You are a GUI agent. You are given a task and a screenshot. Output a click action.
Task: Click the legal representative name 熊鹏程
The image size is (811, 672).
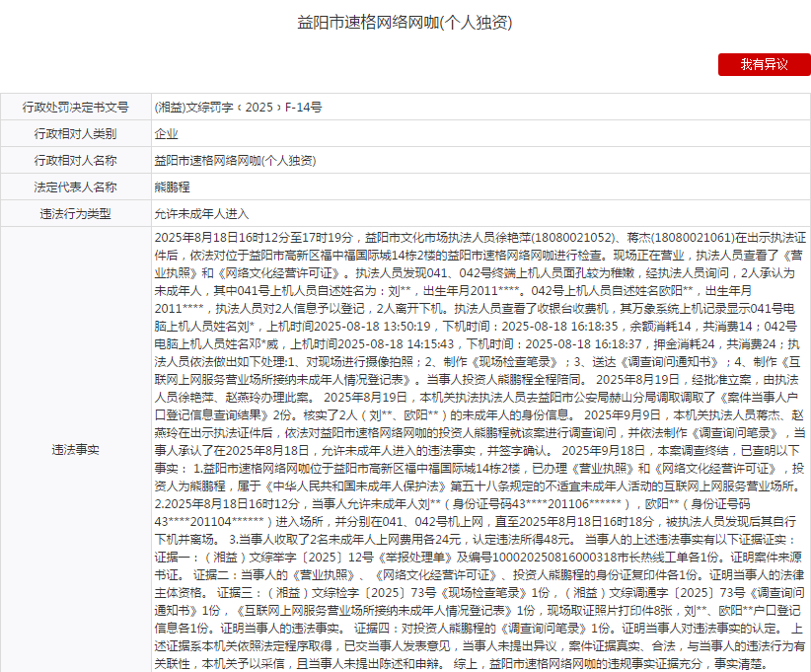pos(173,187)
